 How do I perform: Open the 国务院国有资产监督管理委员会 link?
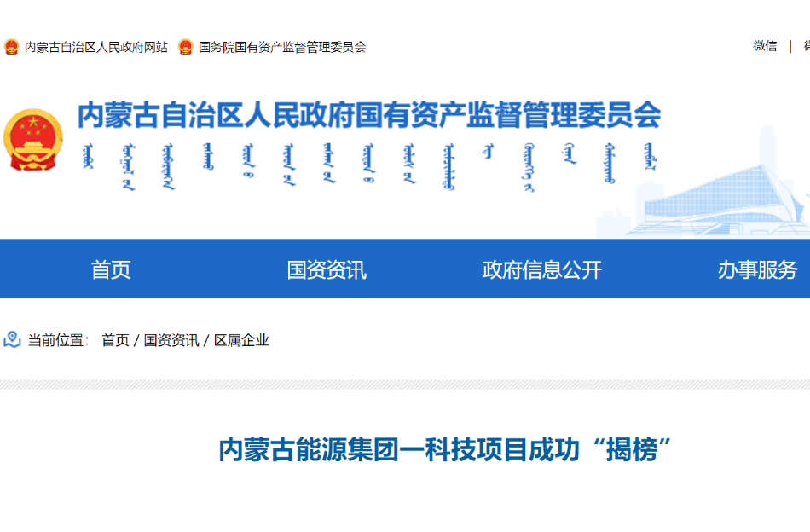282,47
